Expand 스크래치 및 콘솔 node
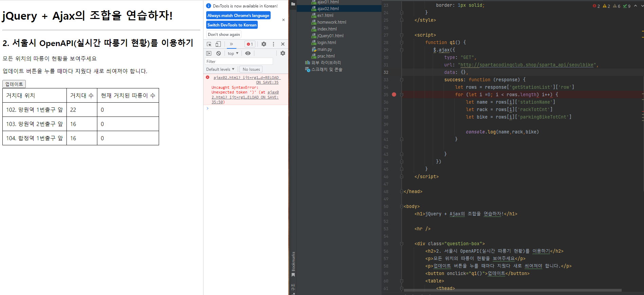This screenshot has width=644, height=295. (x=324, y=69)
